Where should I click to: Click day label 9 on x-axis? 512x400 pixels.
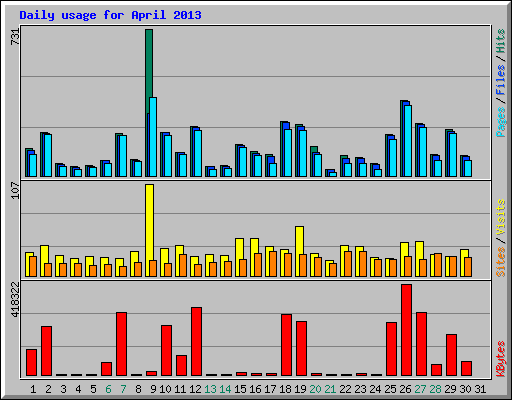153,389
